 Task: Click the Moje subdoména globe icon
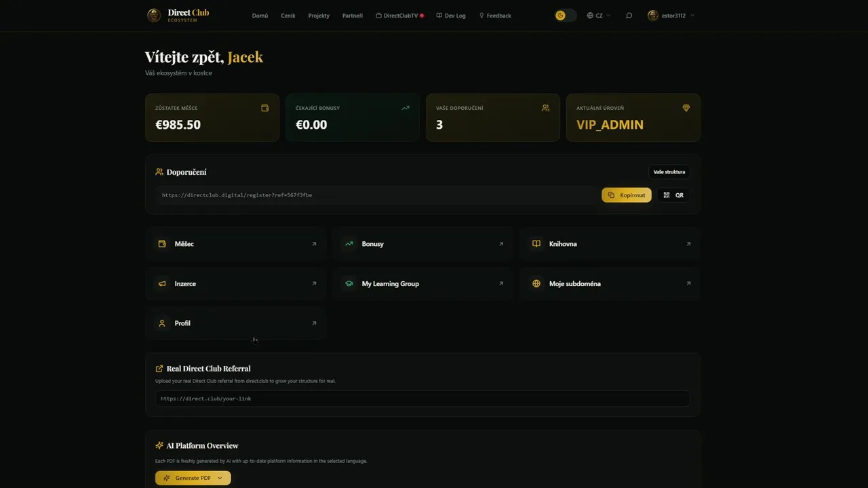coord(536,284)
